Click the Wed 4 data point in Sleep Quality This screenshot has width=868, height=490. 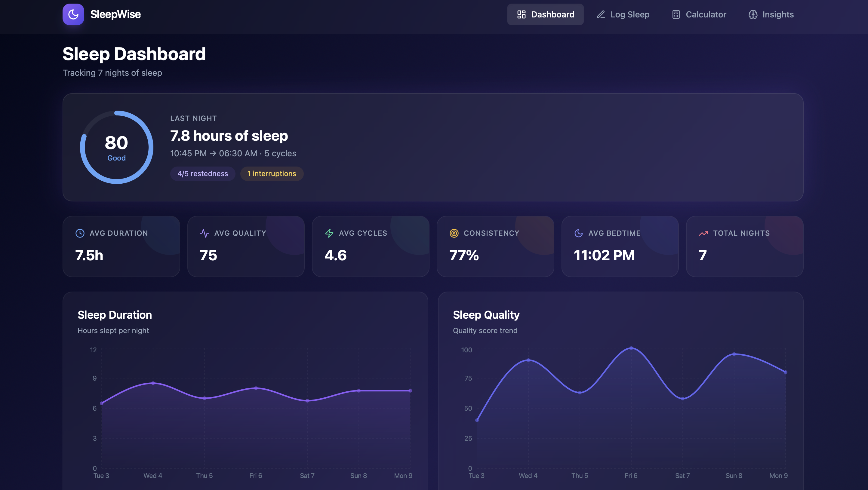click(528, 360)
